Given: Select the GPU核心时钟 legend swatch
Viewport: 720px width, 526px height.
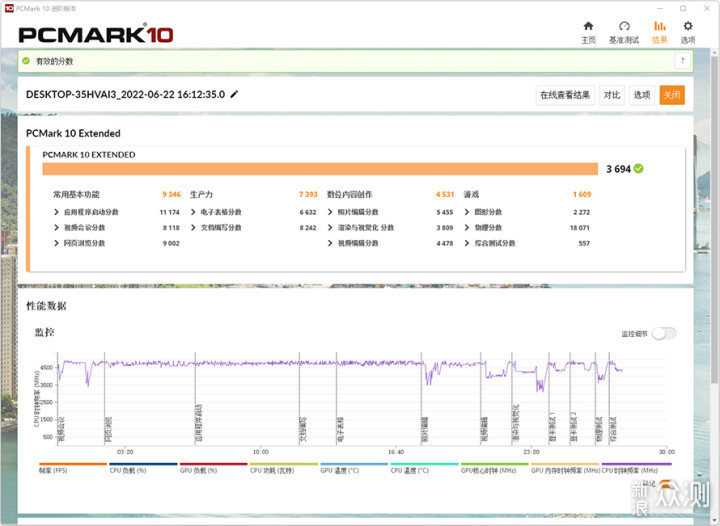Looking at the screenshot, I should coord(495,464).
